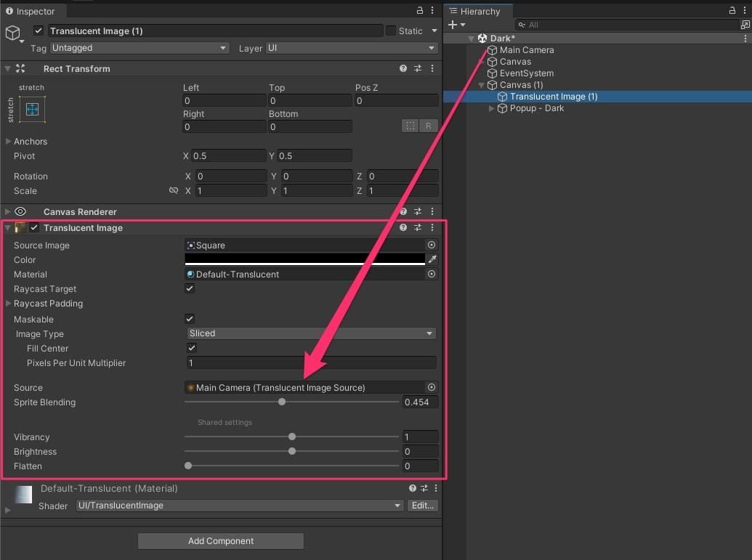Open Canvas Renderer component options menu
This screenshot has height=560, width=752.
(x=432, y=211)
